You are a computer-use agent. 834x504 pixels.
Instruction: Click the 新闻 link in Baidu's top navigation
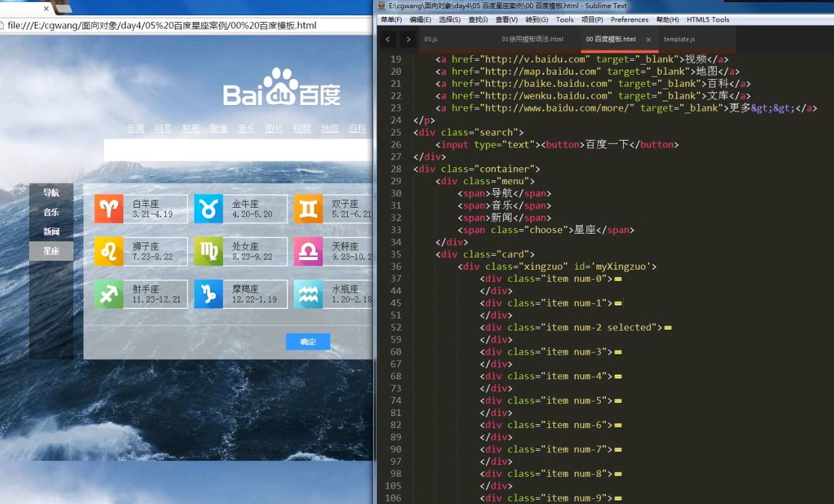pos(136,129)
